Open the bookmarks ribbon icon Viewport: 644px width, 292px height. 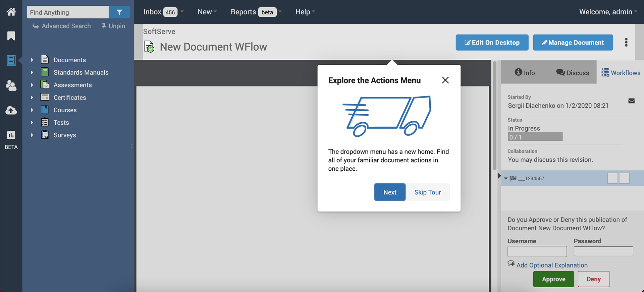pos(11,36)
